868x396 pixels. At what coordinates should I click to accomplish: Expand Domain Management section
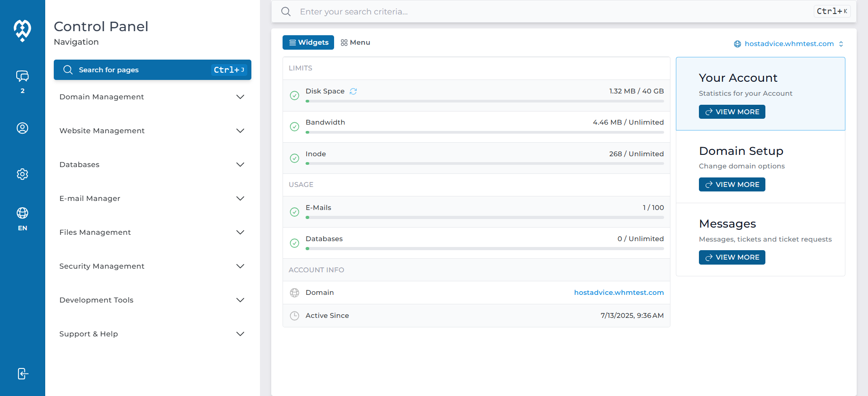[152, 97]
